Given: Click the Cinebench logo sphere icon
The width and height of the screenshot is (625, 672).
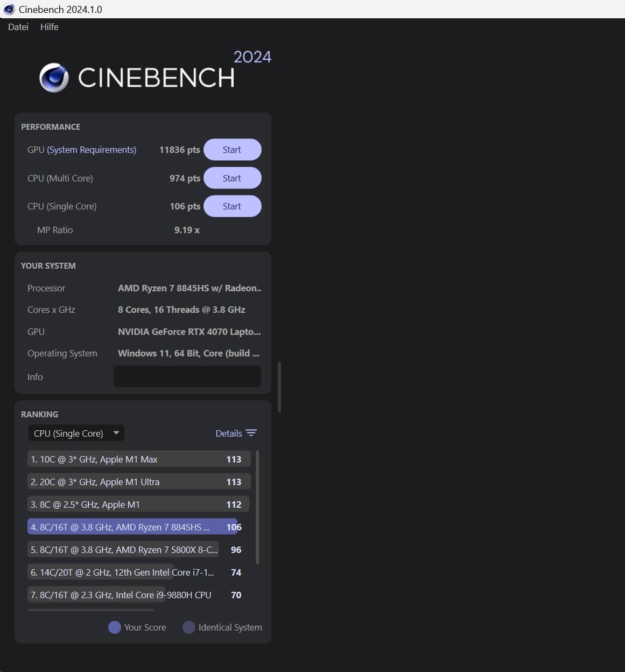Looking at the screenshot, I should (54, 78).
